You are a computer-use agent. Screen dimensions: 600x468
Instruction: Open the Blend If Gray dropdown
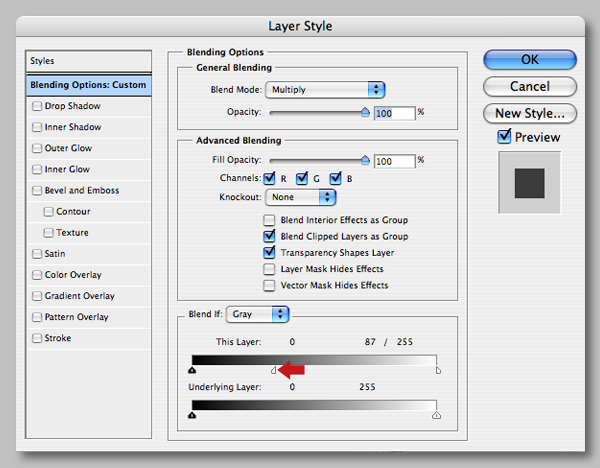tap(258, 315)
